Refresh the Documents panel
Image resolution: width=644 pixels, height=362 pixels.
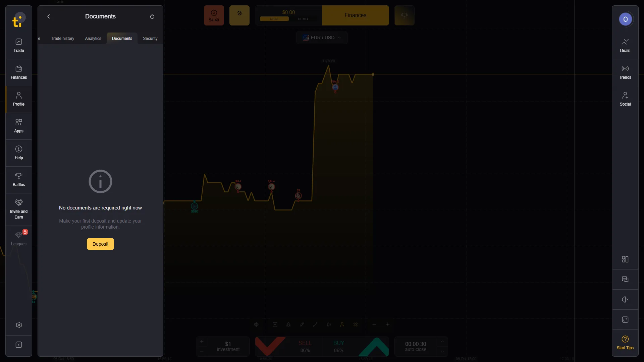(152, 16)
